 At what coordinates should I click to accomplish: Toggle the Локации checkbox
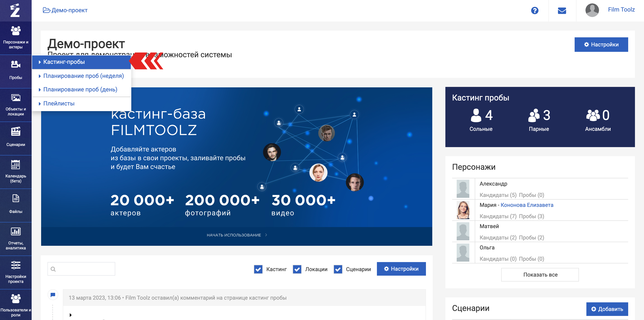pyautogui.click(x=297, y=269)
